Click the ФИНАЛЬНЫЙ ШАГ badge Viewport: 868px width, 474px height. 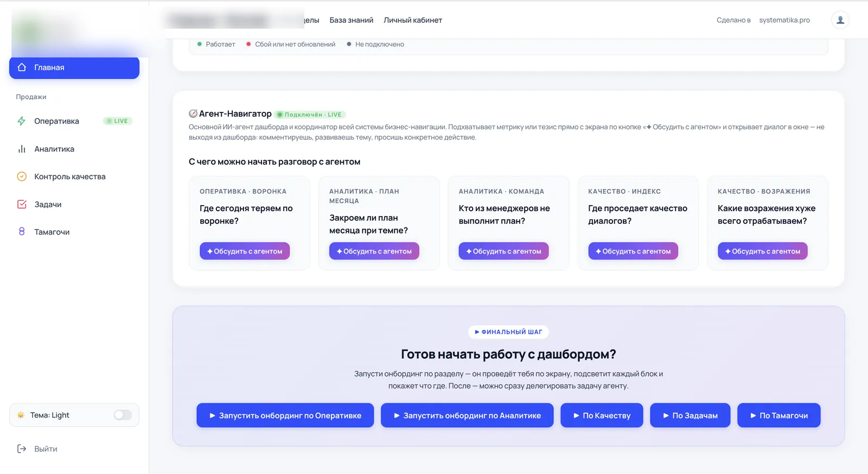point(508,332)
